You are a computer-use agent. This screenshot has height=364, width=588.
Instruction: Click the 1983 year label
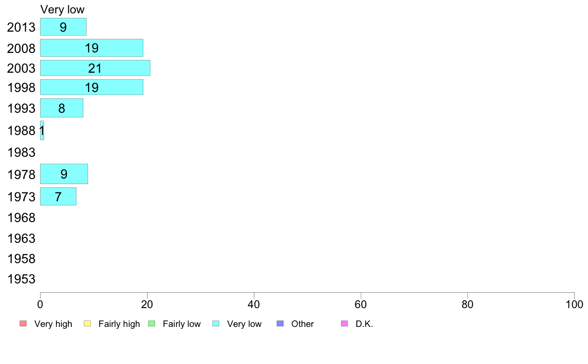point(21,152)
